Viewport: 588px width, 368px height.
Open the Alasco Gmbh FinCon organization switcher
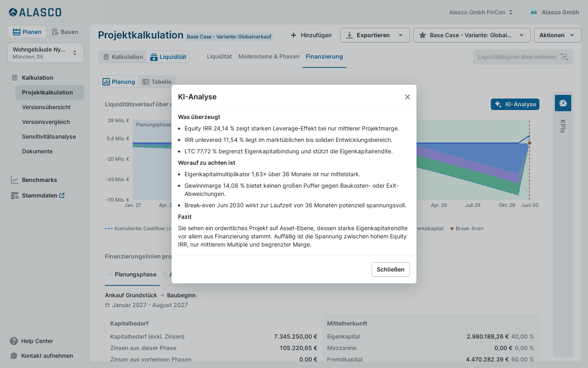481,12
